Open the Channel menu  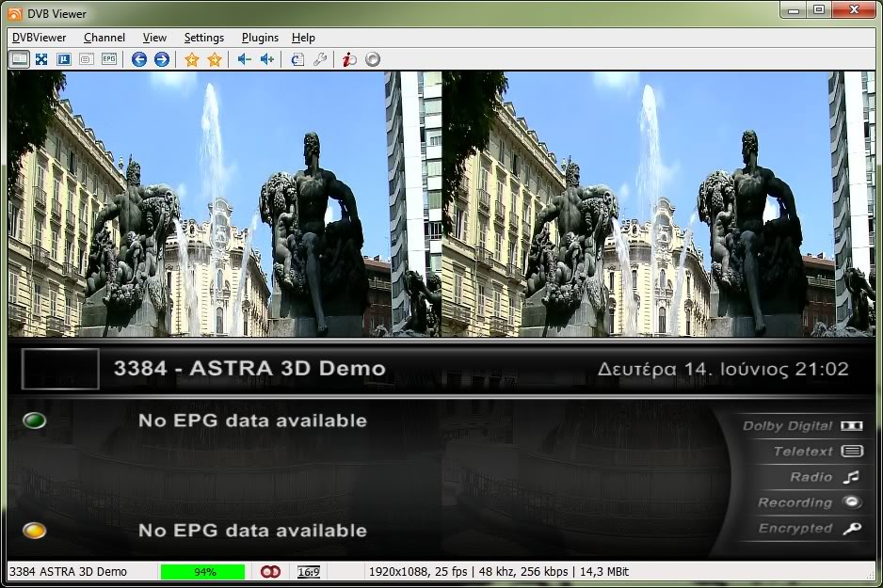pos(104,38)
